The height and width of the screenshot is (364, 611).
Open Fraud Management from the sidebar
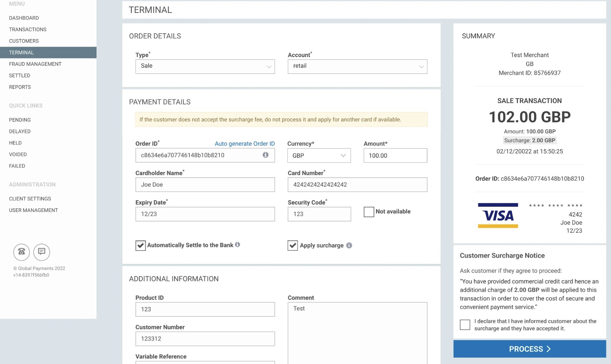click(x=35, y=64)
